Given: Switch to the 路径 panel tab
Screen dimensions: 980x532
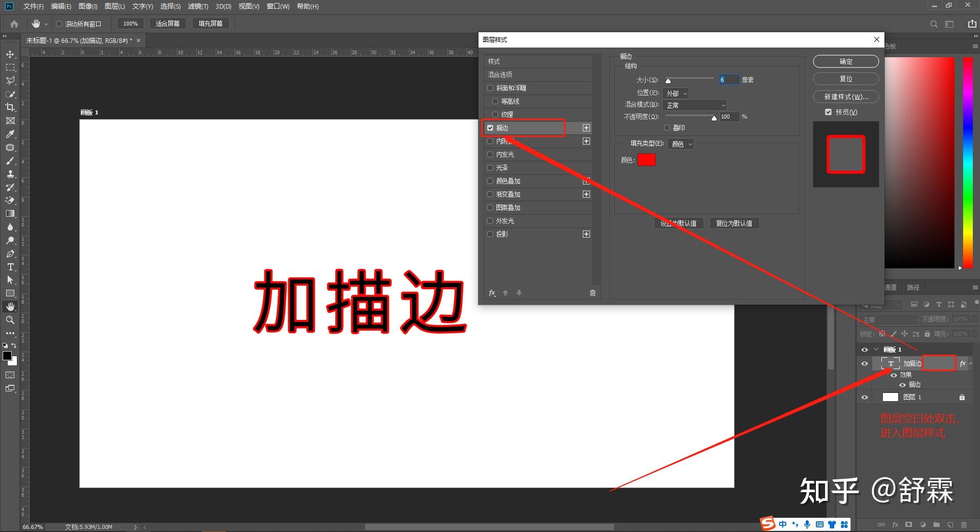Looking at the screenshot, I should coord(913,287).
